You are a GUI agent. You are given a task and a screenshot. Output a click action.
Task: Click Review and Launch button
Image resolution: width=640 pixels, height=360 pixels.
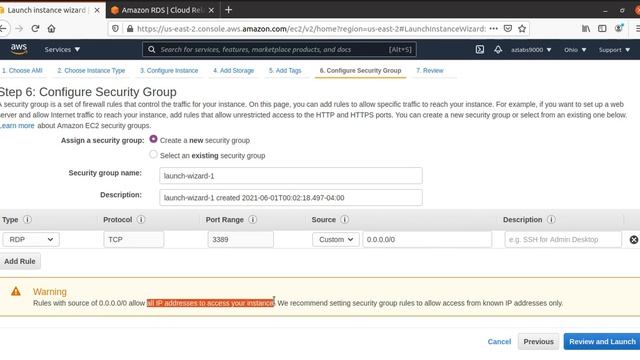602,342
